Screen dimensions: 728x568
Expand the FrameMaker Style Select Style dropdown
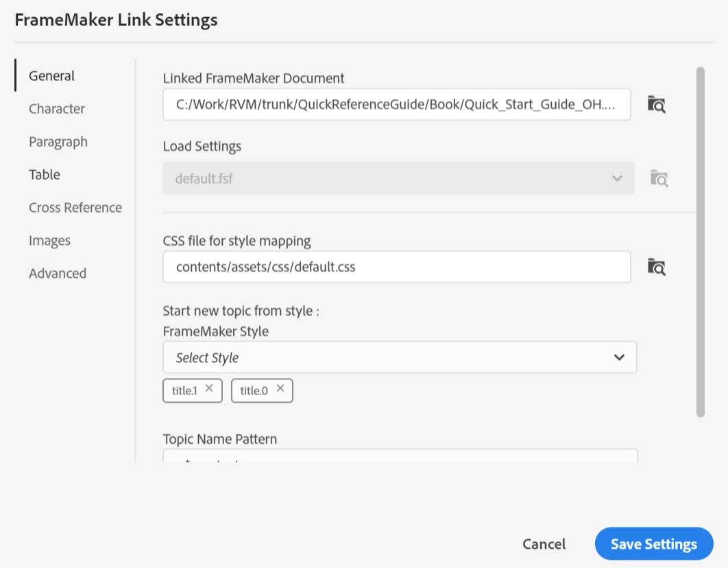coord(400,357)
